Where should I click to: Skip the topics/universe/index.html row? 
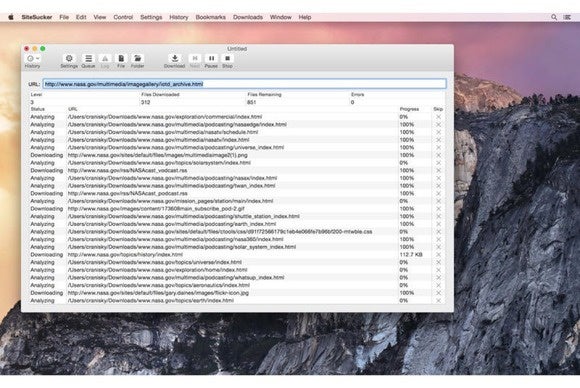click(438, 262)
